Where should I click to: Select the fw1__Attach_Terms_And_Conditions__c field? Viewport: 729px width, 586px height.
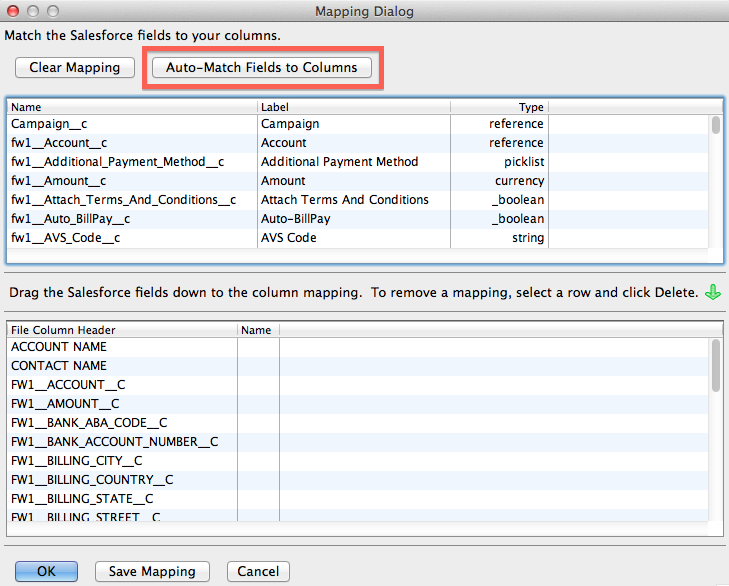pos(358,200)
